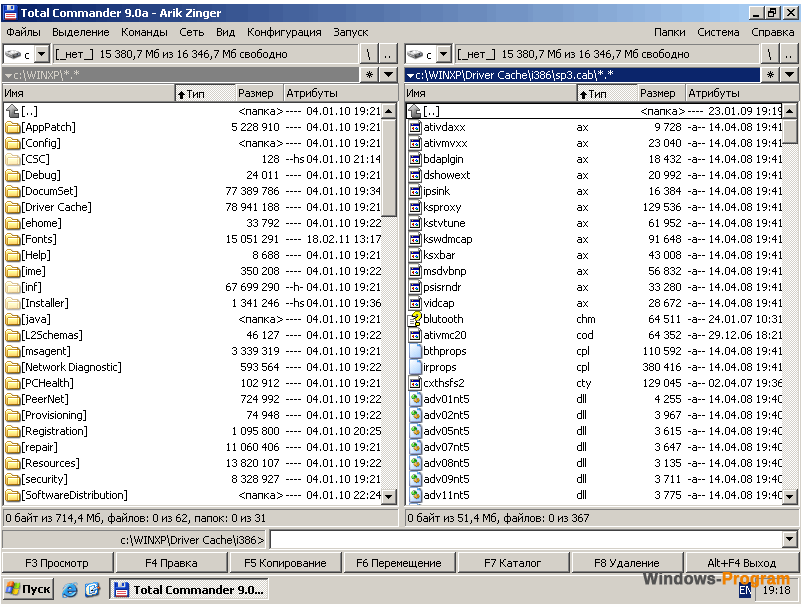Screen dimensions: 802x607
Task: Click the ativmc20 cod file icon
Action: point(415,335)
